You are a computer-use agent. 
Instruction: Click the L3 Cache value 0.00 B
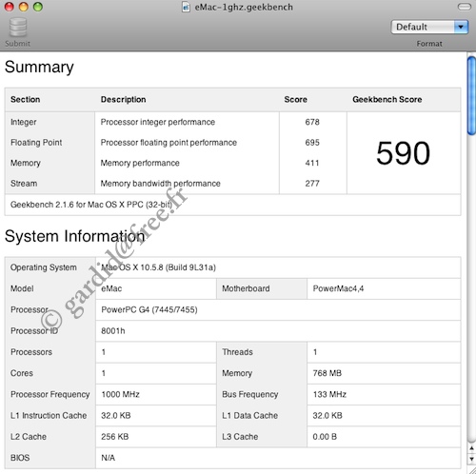[x=325, y=437]
